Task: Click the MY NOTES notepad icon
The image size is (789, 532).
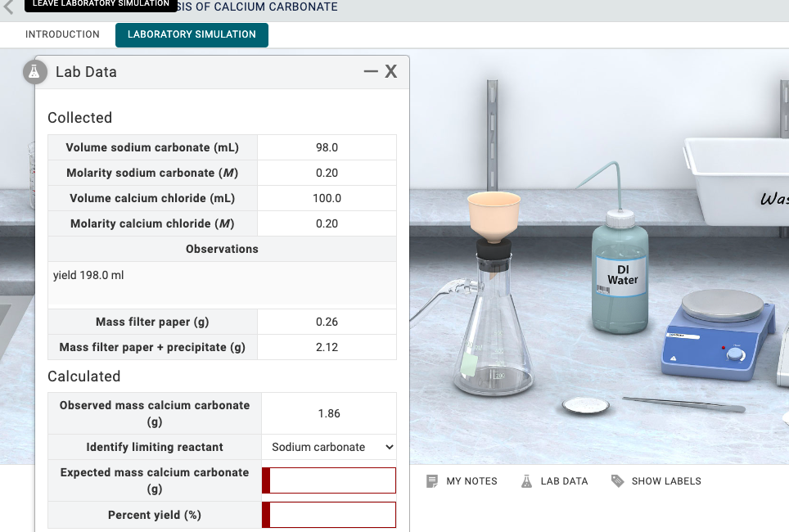Action: click(432, 480)
